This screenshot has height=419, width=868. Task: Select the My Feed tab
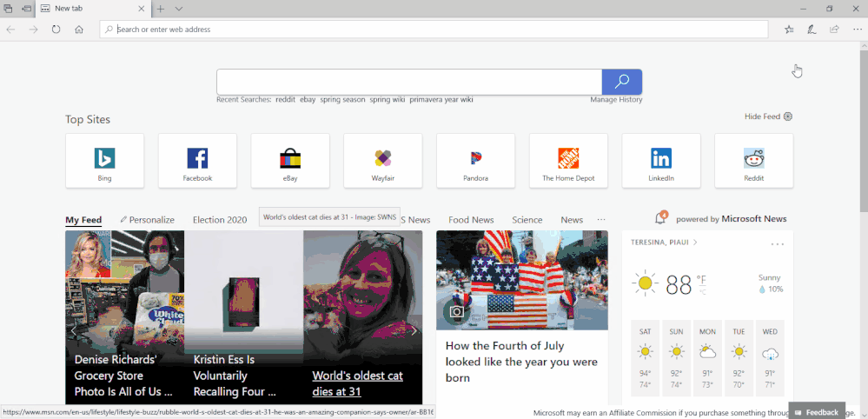pyautogui.click(x=83, y=220)
